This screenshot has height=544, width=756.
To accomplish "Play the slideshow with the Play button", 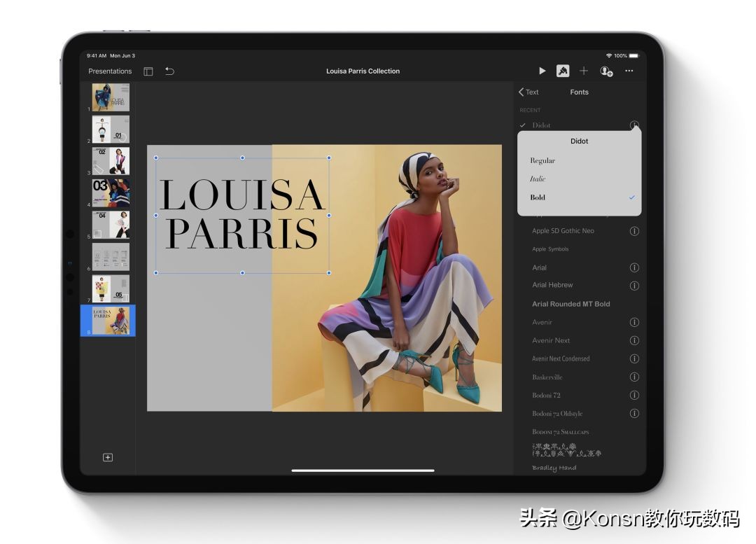I will 542,71.
